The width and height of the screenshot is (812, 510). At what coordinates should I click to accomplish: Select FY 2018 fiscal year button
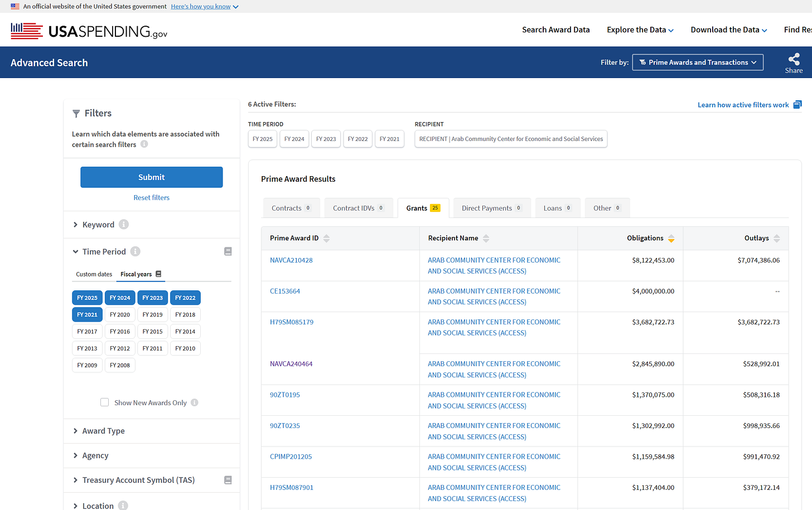[185, 314]
